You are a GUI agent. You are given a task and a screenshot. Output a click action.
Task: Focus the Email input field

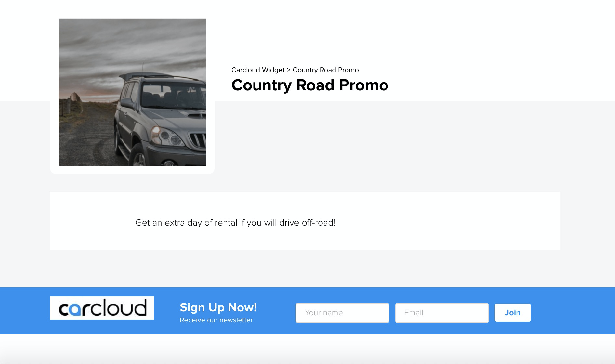pos(442,313)
